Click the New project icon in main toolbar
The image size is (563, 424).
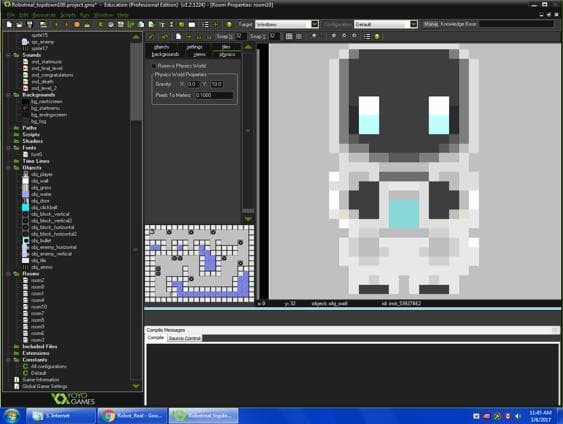coord(9,24)
